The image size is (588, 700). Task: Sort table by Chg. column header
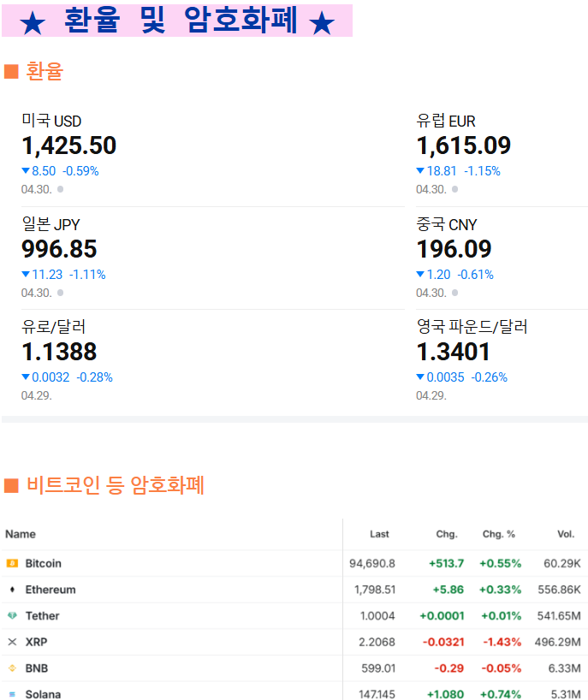(447, 534)
